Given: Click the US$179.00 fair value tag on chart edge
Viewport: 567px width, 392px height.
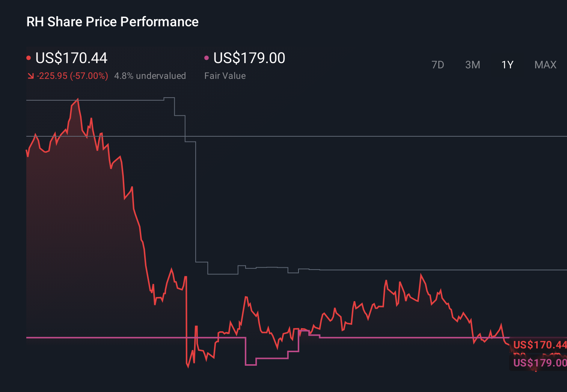Looking at the screenshot, I should click(x=539, y=363).
